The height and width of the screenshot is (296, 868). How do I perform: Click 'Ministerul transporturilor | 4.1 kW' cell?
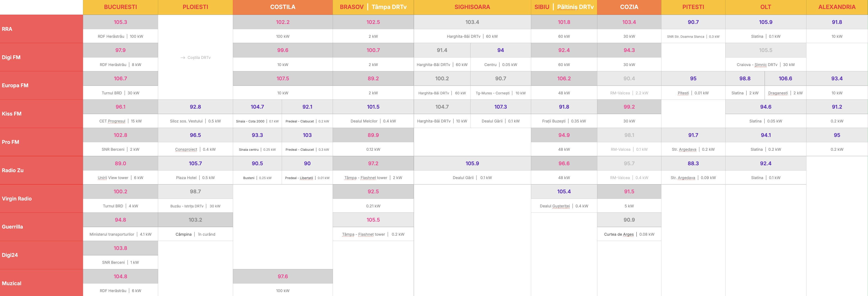[120, 234]
